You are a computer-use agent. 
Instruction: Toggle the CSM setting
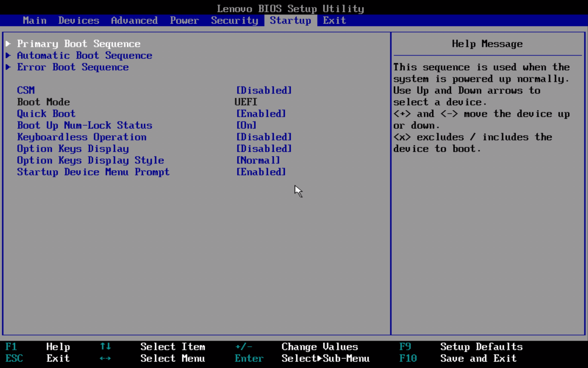(x=264, y=90)
